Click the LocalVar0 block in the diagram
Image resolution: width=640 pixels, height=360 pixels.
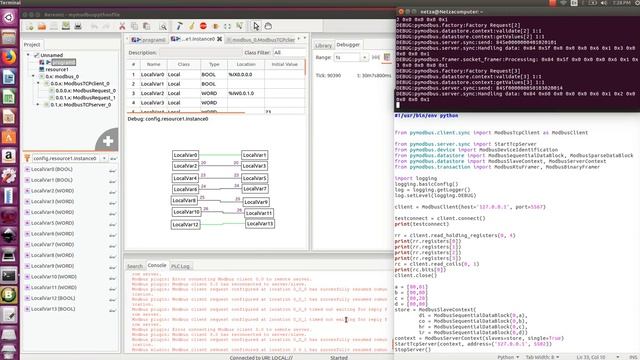[185, 155]
